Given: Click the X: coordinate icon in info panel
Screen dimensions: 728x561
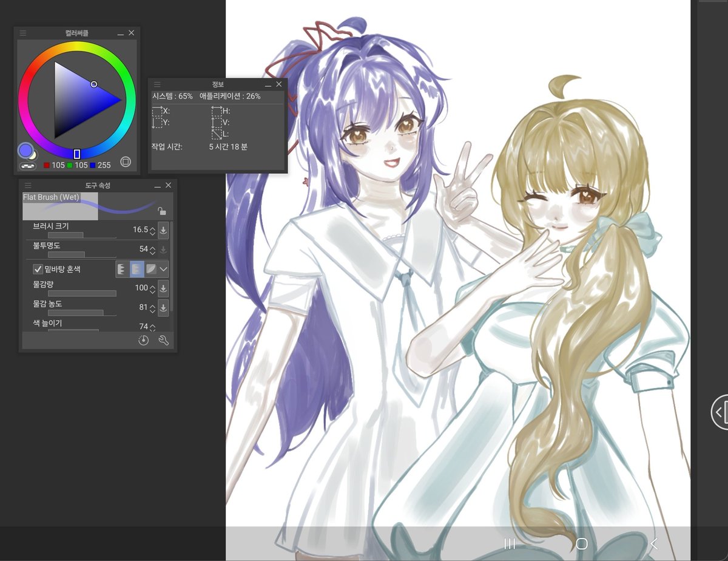Looking at the screenshot, I should coord(157,111).
